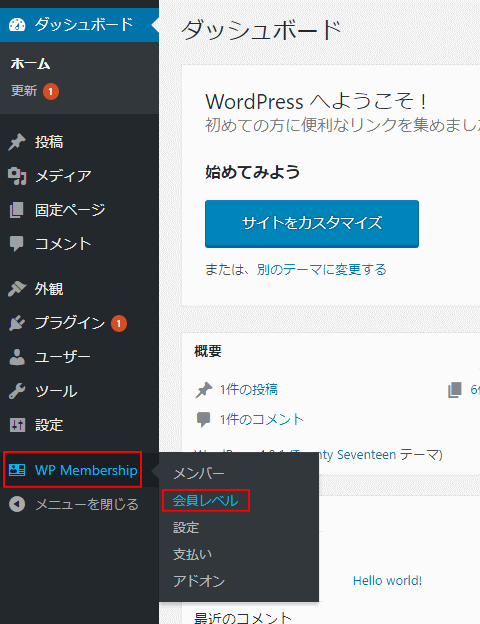Open the 投稿 menu
The image size is (480, 624).
[79, 142]
